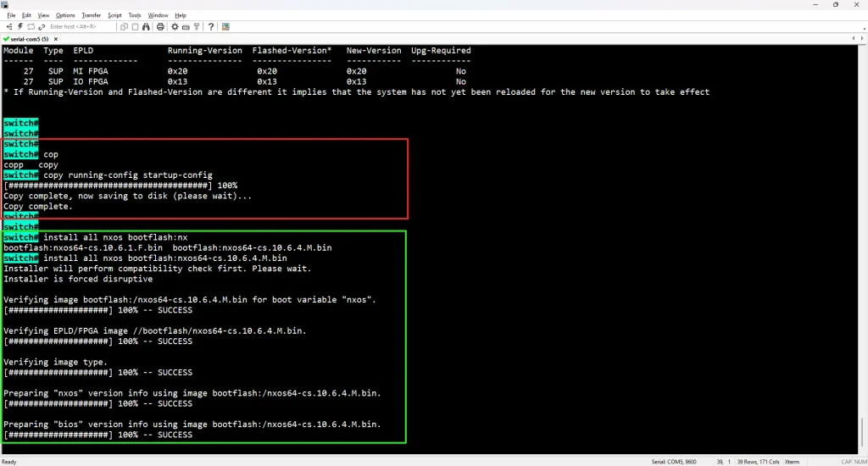868x466 pixels.
Task: Click the colorful picture toolbar icon
Action: 225,26
